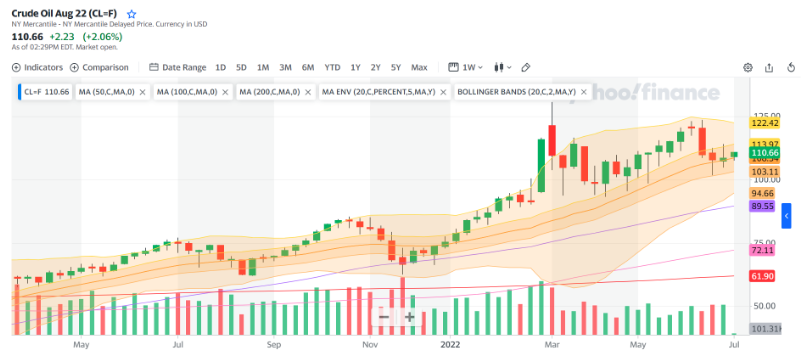Click the +2.23 price change value
The height and width of the screenshot is (362, 802).
[61, 36]
